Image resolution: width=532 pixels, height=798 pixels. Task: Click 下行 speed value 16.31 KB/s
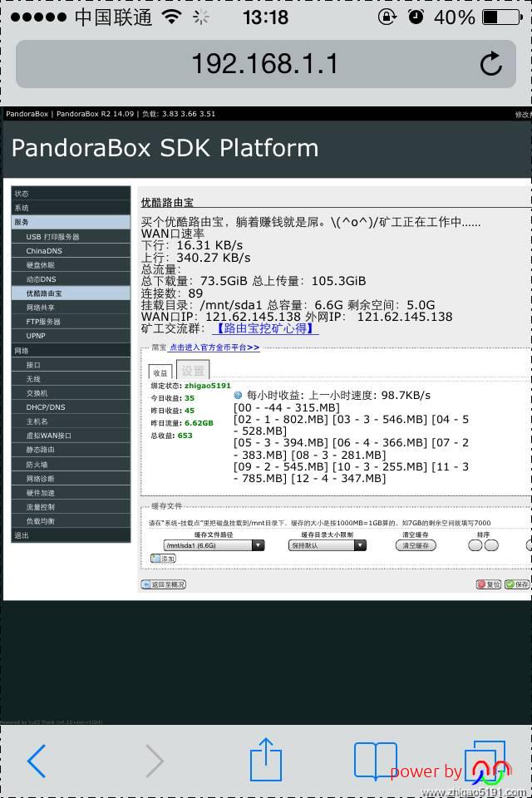pos(209,245)
